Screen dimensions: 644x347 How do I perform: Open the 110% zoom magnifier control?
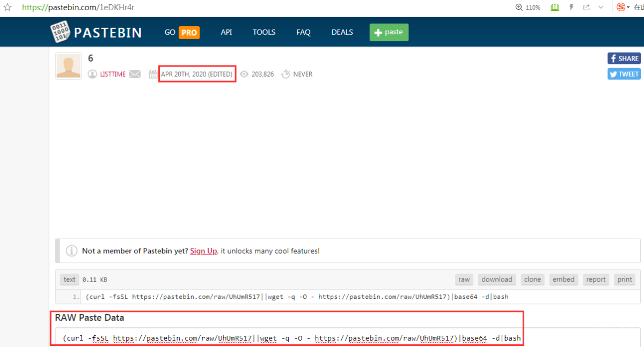[x=528, y=8]
